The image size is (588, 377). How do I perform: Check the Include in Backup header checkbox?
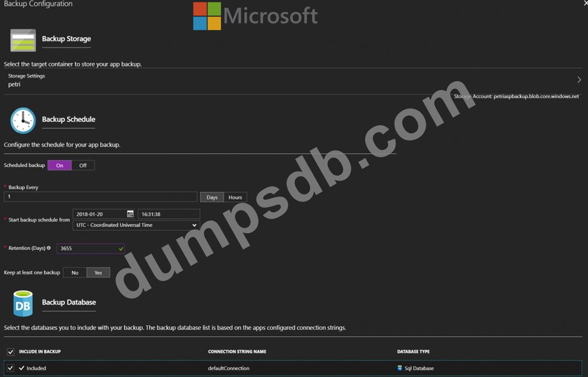click(x=11, y=352)
